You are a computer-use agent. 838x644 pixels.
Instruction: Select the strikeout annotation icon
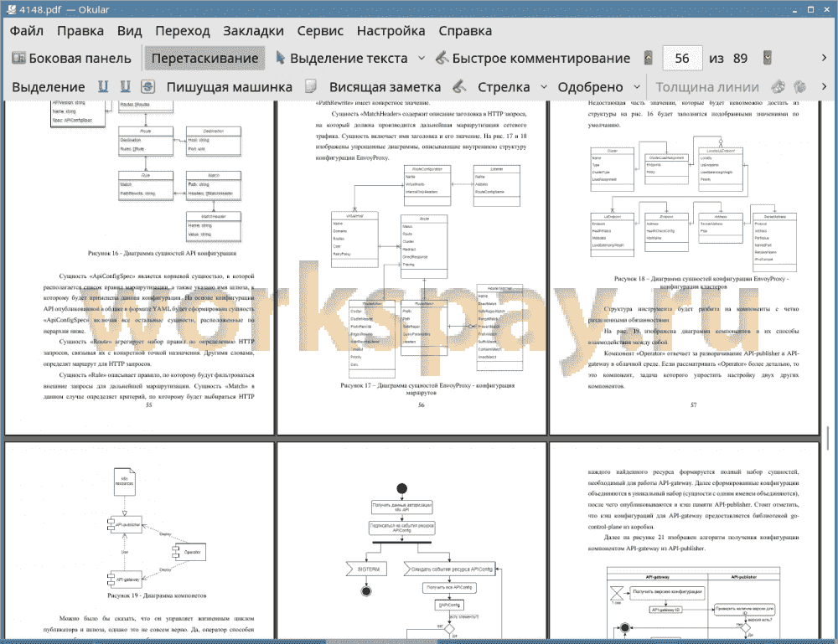tap(148, 86)
